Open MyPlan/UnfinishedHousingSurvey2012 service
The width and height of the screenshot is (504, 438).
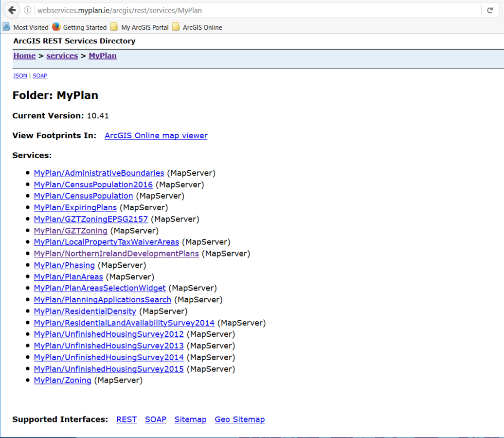coord(108,334)
